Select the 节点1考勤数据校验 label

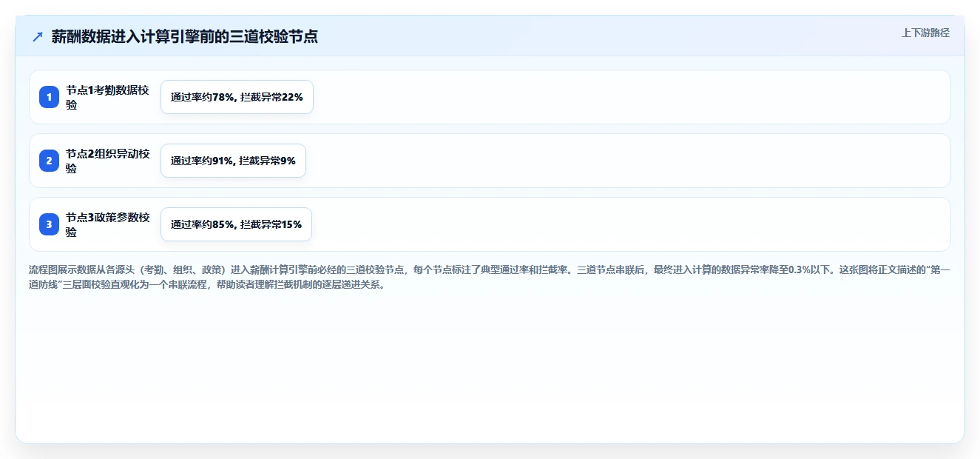click(x=107, y=97)
